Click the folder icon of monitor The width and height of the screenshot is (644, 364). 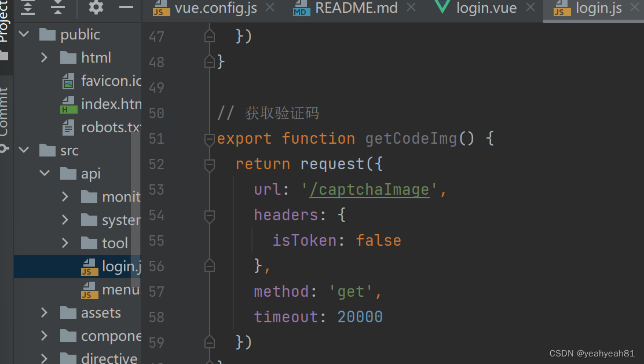click(x=89, y=197)
